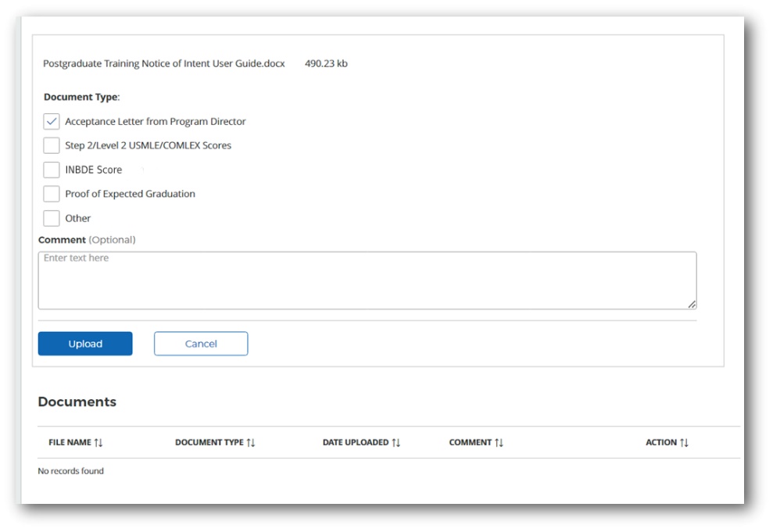Screen dimensions: 773x532
Task: Click the 'Document Type' label
Action: [x=81, y=98]
